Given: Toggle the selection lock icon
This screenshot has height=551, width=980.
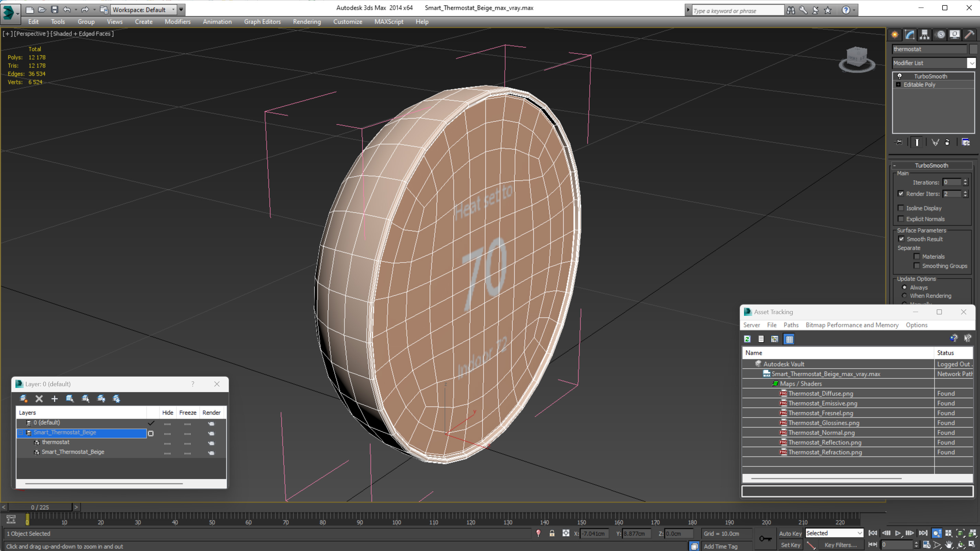Looking at the screenshot, I should click(x=552, y=533).
